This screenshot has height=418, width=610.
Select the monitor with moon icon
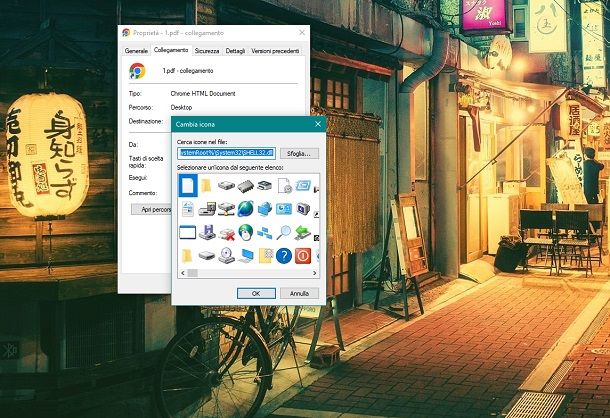(303, 209)
